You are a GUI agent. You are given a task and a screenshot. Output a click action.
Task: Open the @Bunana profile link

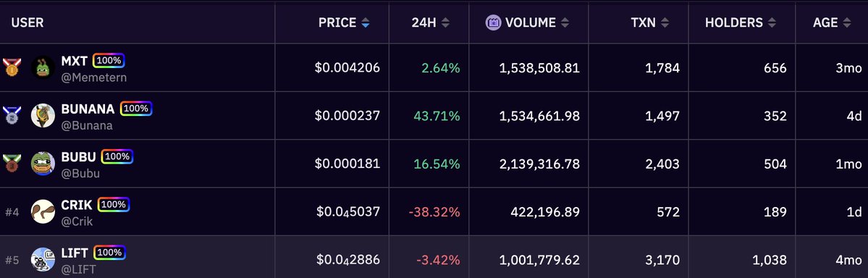[87, 126]
